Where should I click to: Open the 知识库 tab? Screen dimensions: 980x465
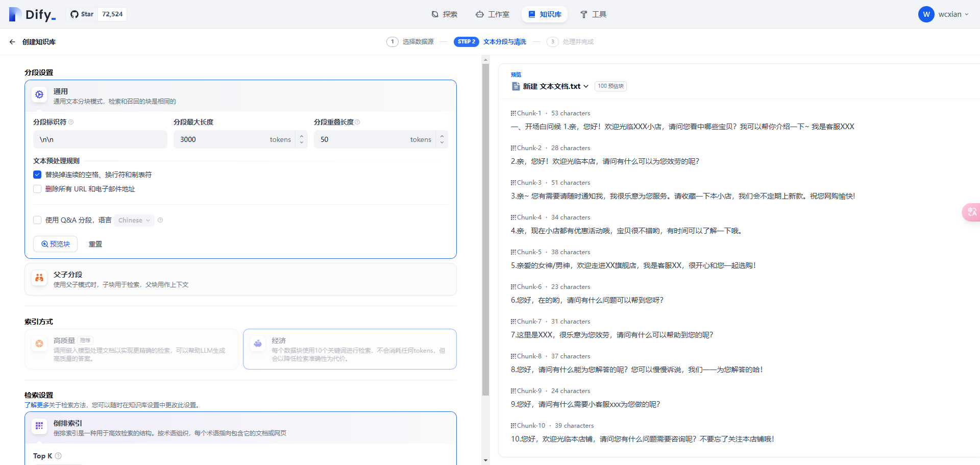pos(545,14)
